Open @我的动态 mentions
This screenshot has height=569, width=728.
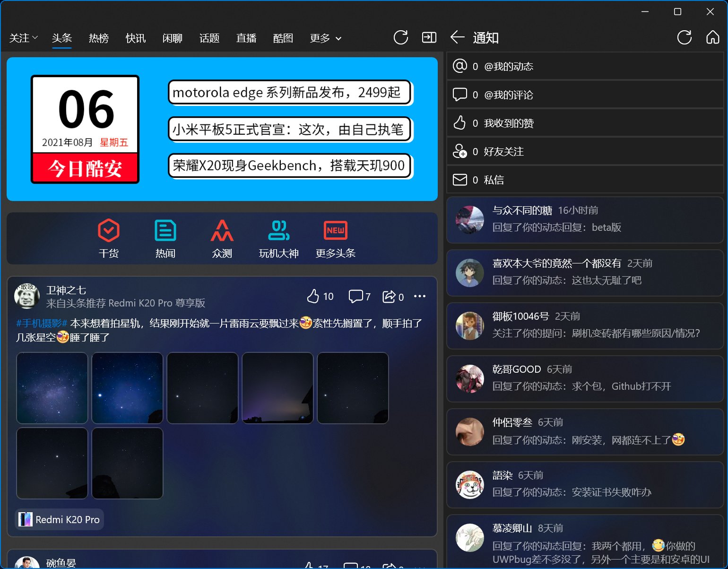(x=585, y=66)
